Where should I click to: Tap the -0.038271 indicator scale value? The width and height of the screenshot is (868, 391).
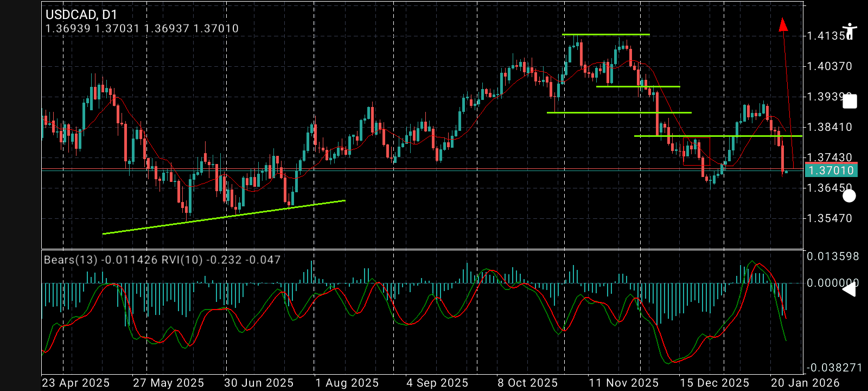point(834,368)
